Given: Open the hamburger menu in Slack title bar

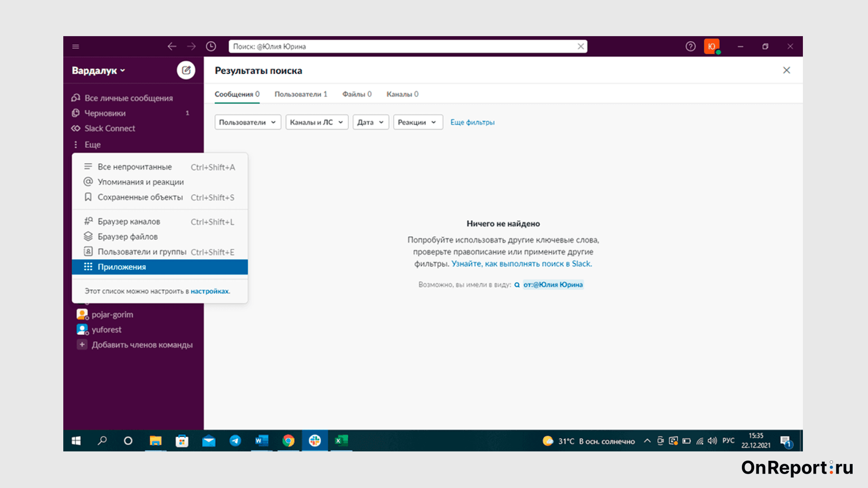Looking at the screenshot, I should pyautogui.click(x=75, y=47).
